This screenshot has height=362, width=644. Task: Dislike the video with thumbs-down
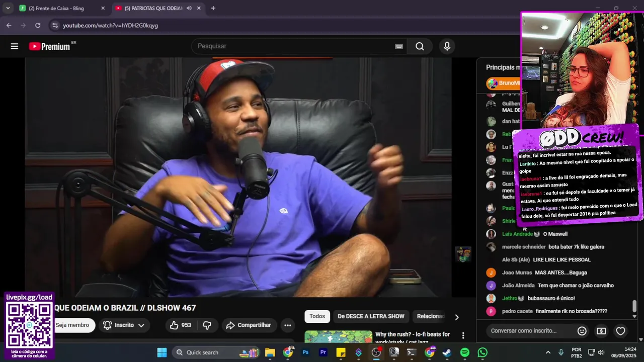(207, 325)
